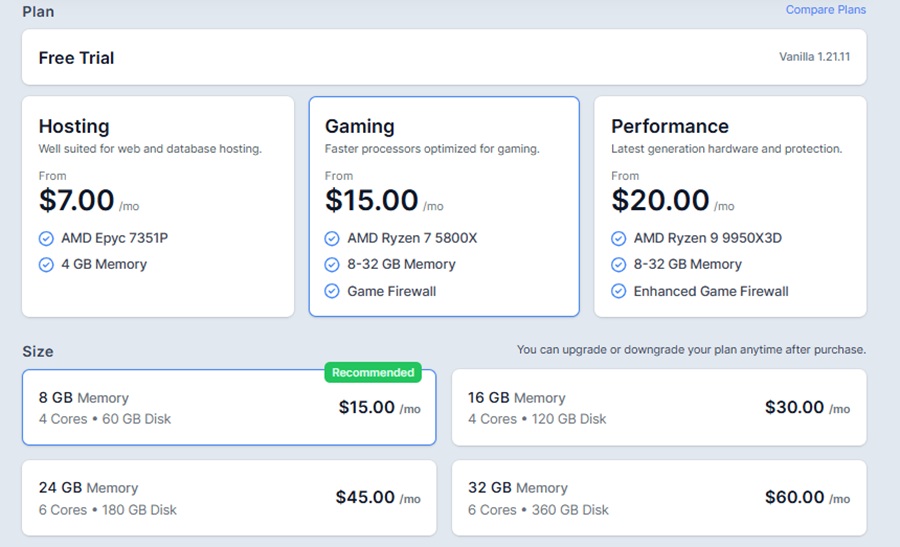Click checkmark icon beside AMD Ryzen 7 5800X

332,239
